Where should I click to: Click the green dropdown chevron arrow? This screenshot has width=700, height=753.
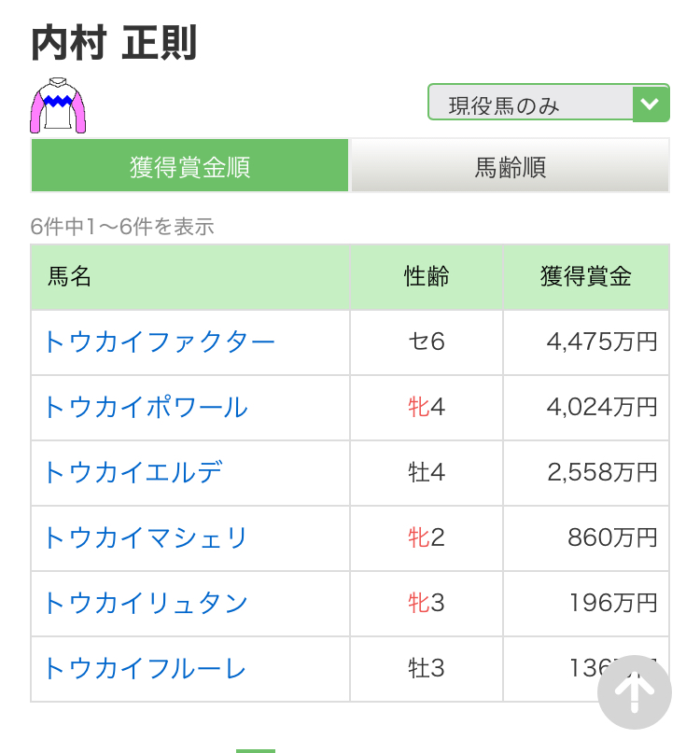click(x=651, y=104)
